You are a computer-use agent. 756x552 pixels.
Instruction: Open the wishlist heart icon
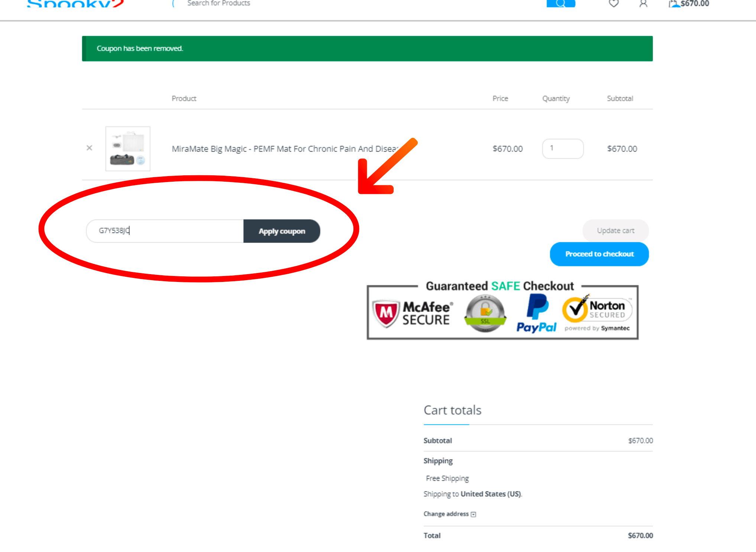[x=614, y=3]
